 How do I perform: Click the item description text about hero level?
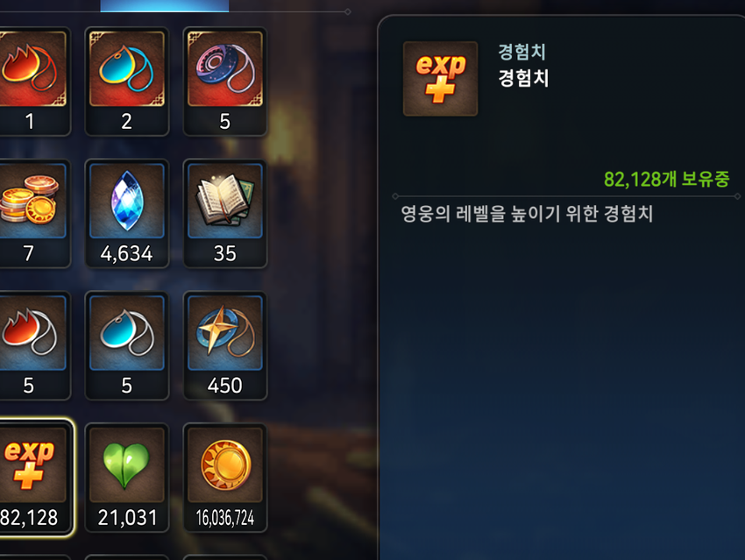tap(527, 214)
